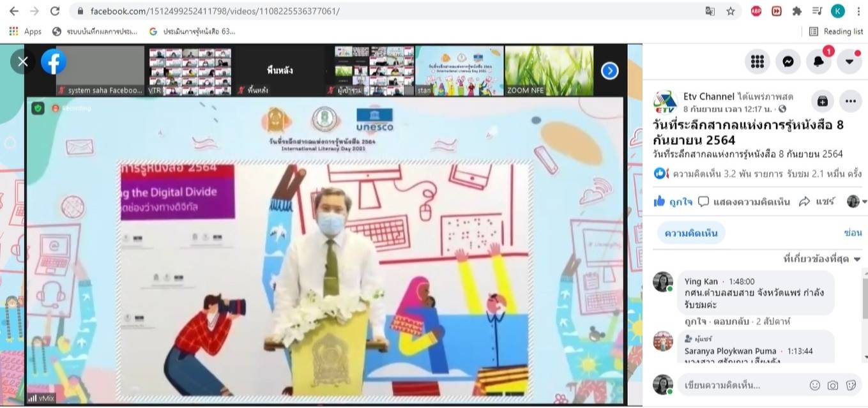Screen dimensions: 868x408
Task: Jump to timestamp 1:48:00
Action: tap(742, 282)
